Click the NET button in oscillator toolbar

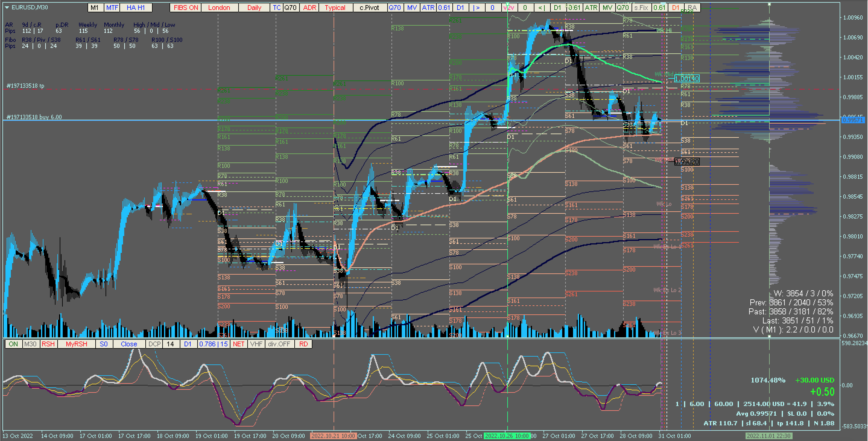tap(239, 344)
